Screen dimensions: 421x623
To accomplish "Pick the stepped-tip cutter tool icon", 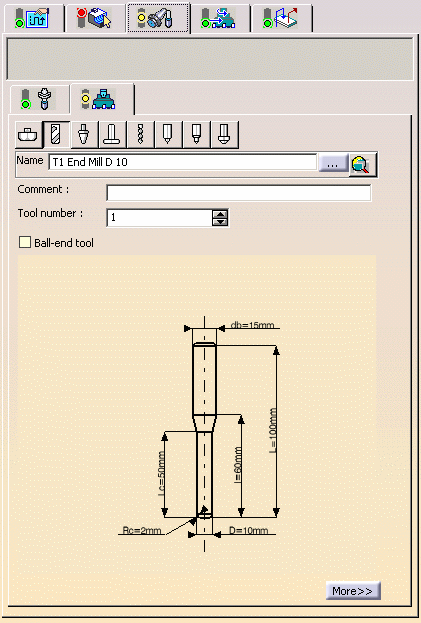I will (x=196, y=135).
